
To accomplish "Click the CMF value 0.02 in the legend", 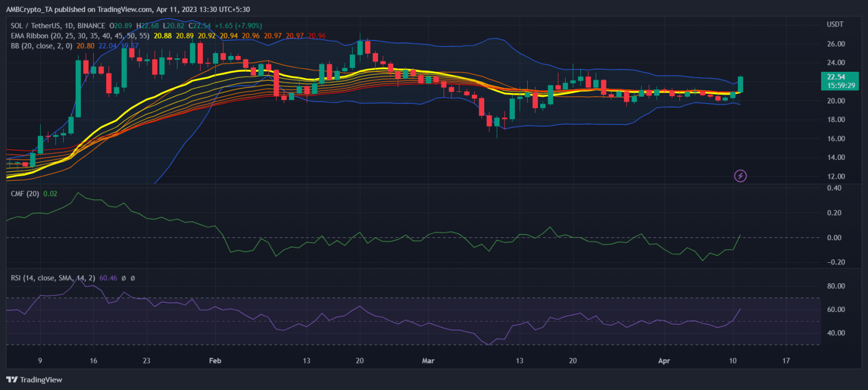I will [x=51, y=194].
